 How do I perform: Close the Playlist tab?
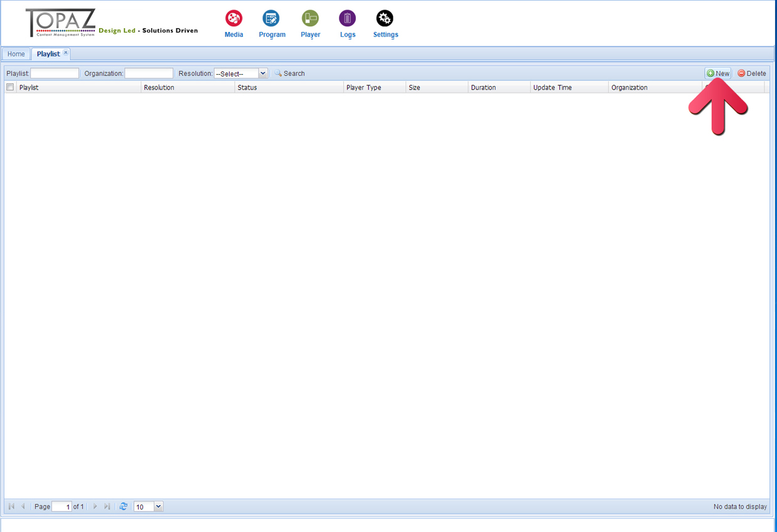[x=65, y=53]
